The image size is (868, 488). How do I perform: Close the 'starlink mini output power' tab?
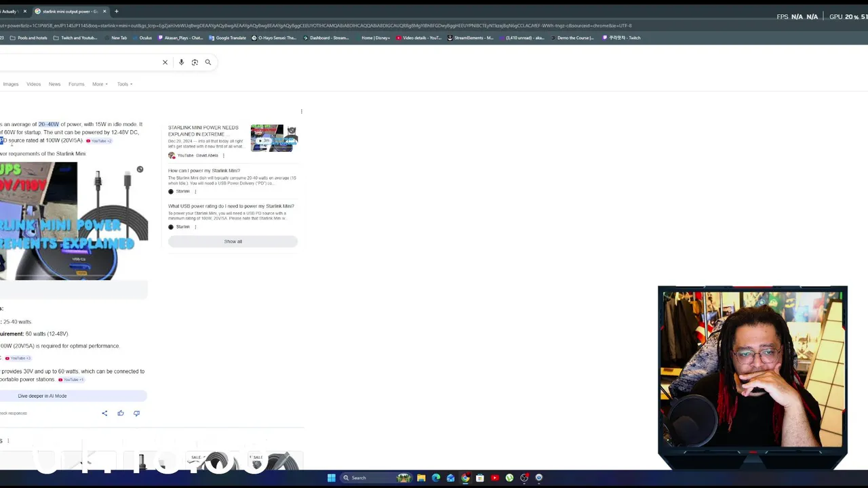(104, 12)
